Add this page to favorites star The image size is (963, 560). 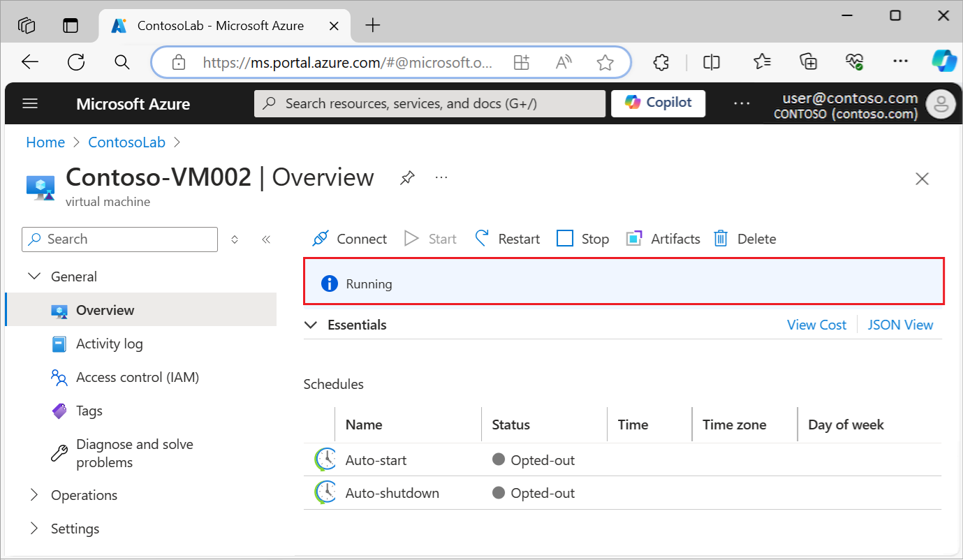[x=605, y=63]
